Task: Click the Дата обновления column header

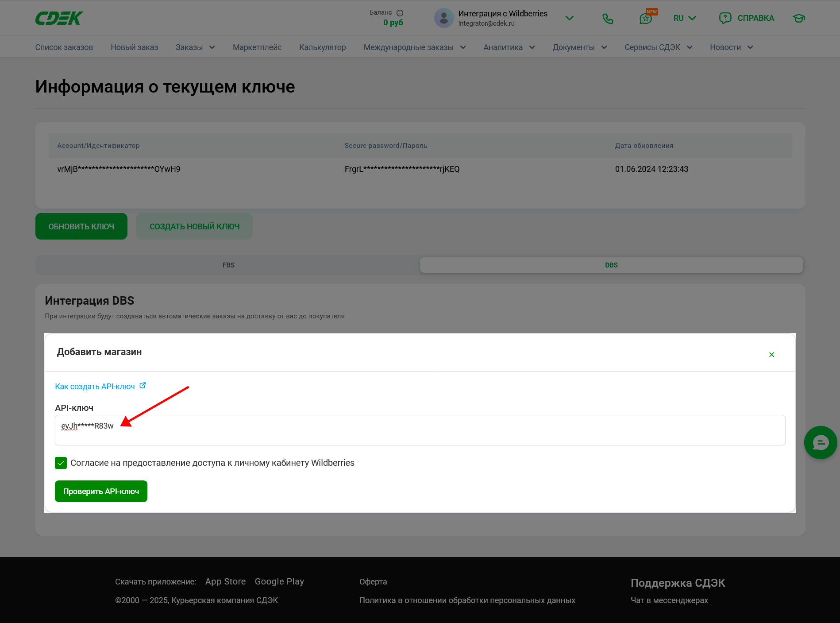Action: pyautogui.click(x=644, y=146)
